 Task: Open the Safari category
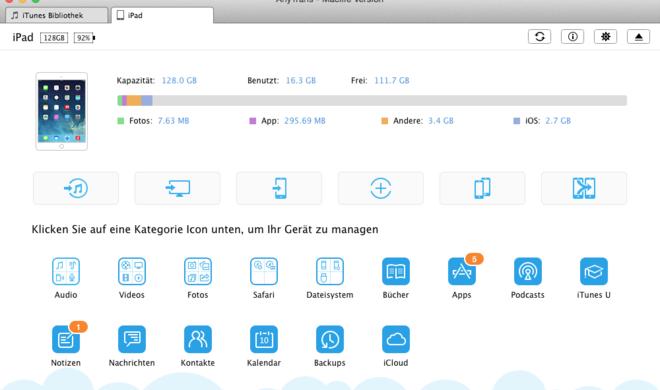pyautogui.click(x=264, y=271)
